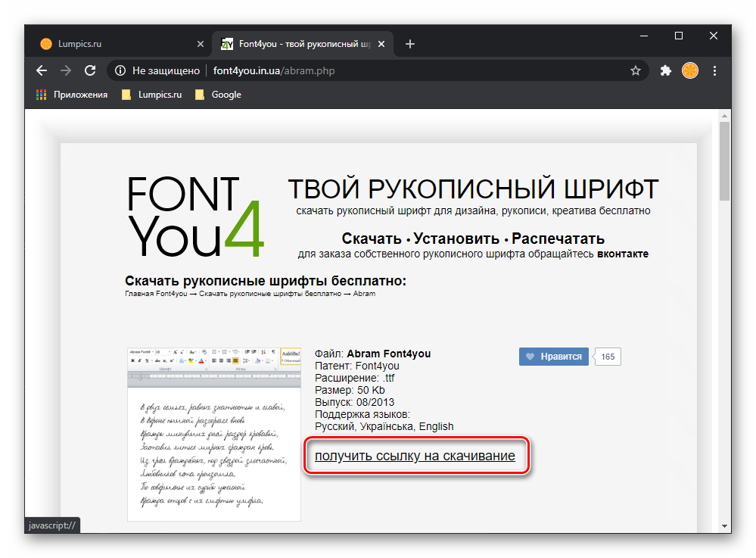Reload the current page
Image resolution: width=756 pixels, height=558 pixels.
(x=90, y=71)
